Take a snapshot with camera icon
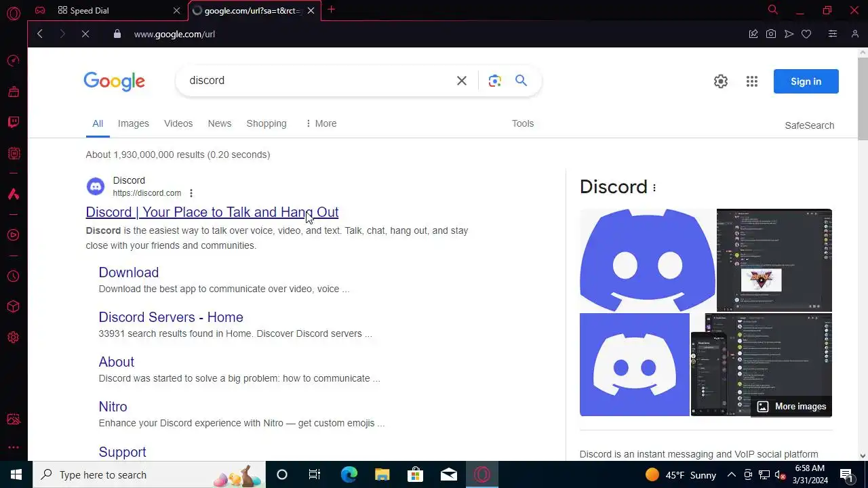The image size is (868, 488). coord(771,34)
